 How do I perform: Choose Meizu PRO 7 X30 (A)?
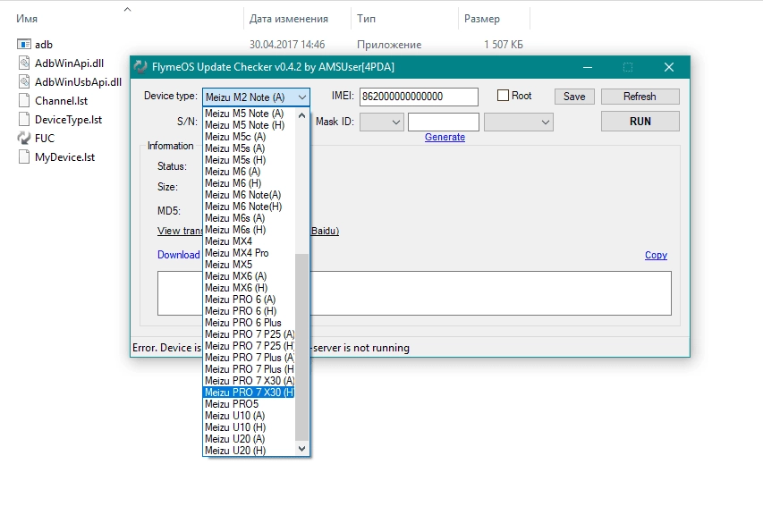[x=249, y=381]
